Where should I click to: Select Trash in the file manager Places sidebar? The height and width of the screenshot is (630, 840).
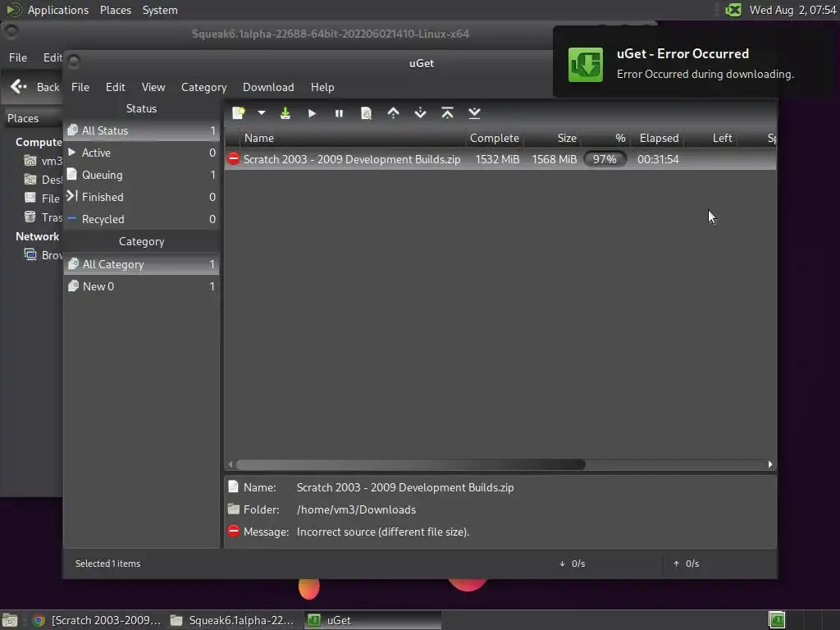pos(43,217)
